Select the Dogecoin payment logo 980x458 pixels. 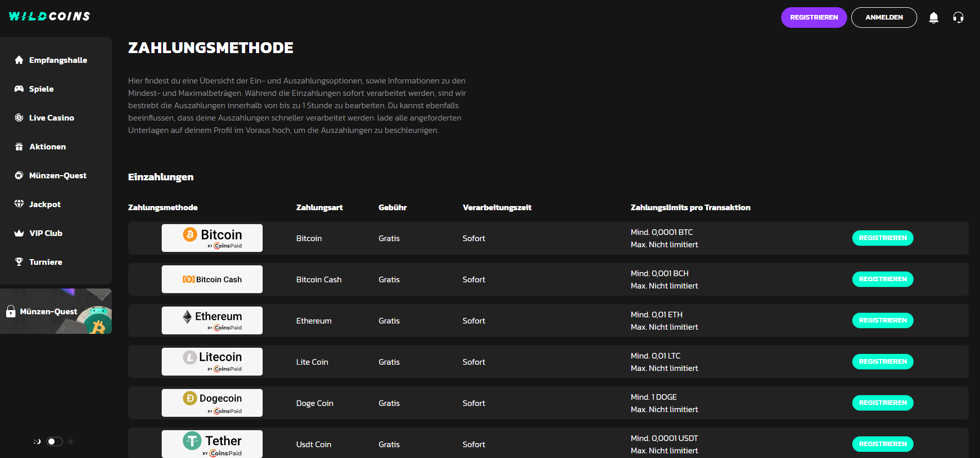coord(212,403)
